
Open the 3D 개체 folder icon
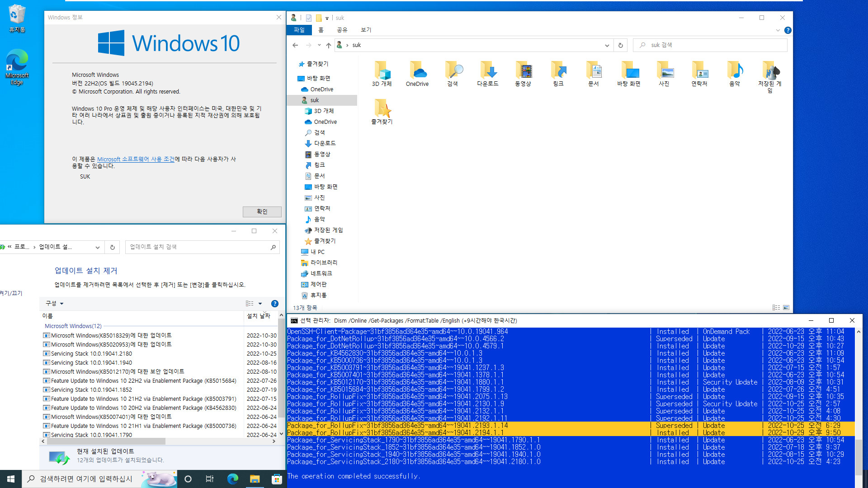click(382, 74)
